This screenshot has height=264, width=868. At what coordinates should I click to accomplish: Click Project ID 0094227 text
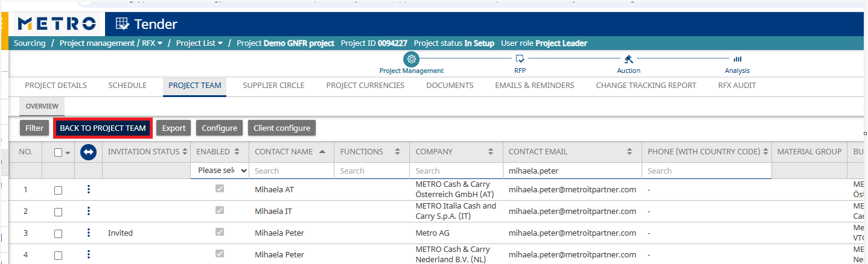pos(374,43)
